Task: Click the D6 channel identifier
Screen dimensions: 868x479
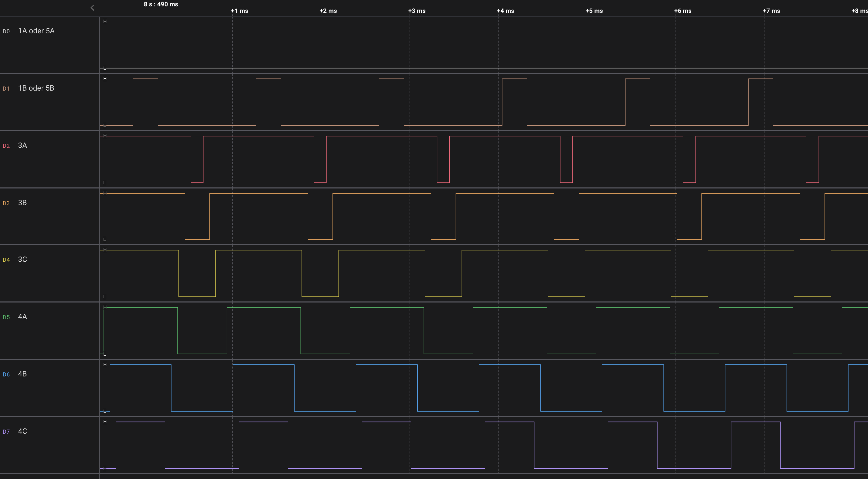Action: click(x=6, y=375)
